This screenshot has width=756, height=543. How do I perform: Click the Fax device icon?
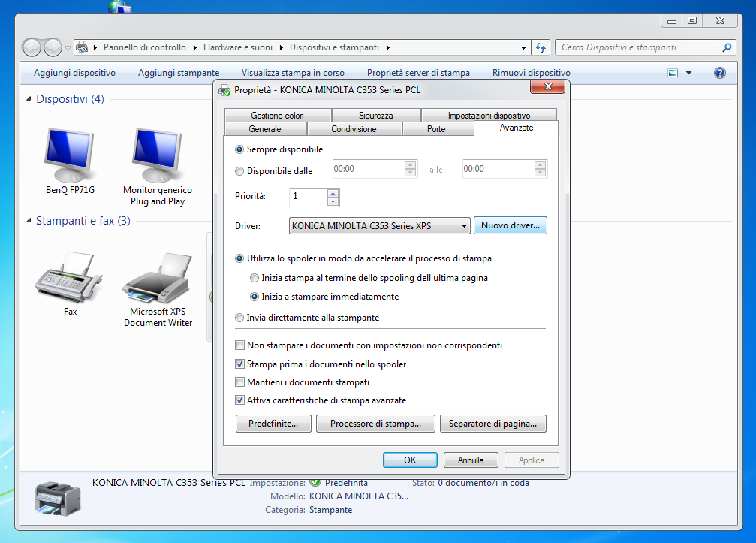click(x=70, y=278)
